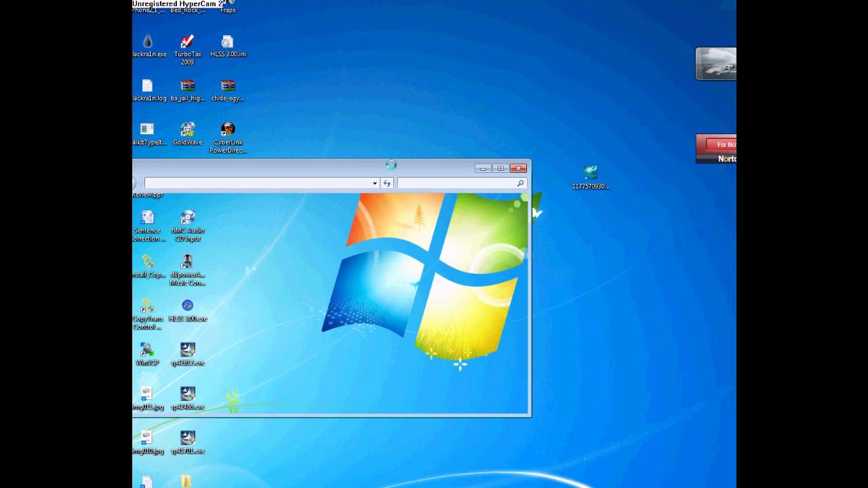Screen dimensions: 868x488
Task: Click the search magnifier icon
Action: point(521,183)
